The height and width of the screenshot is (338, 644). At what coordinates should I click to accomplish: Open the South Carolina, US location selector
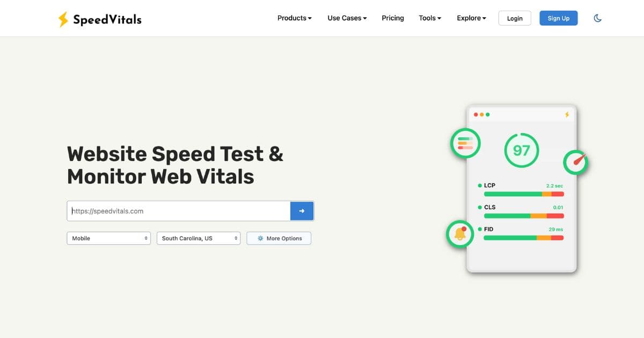coord(199,238)
